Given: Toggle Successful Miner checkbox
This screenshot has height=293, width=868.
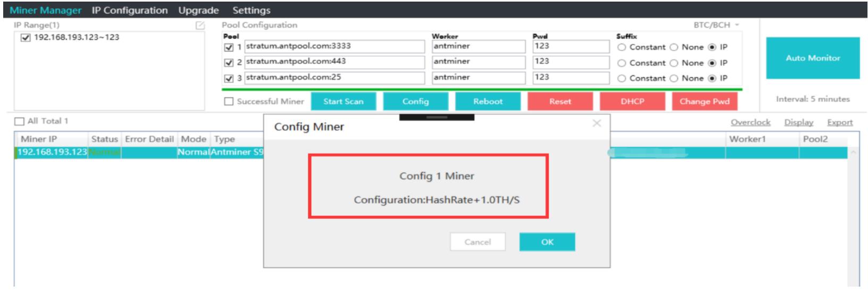Looking at the screenshot, I should click(229, 102).
